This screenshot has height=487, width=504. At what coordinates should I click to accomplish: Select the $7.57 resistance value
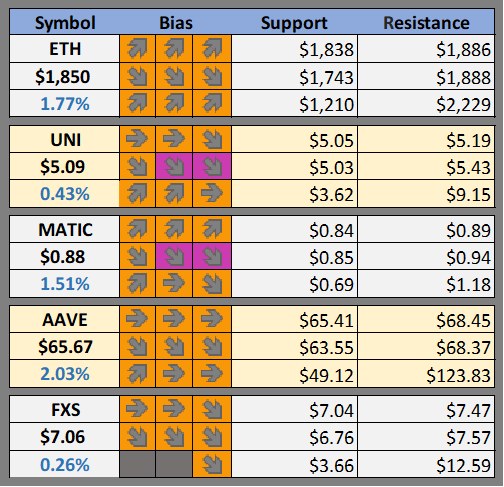point(468,437)
